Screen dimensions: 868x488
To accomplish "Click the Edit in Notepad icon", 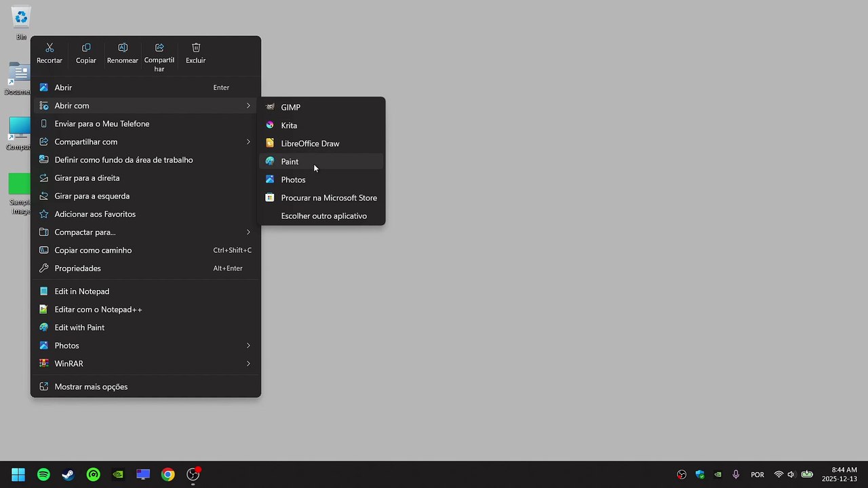I will [44, 291].
